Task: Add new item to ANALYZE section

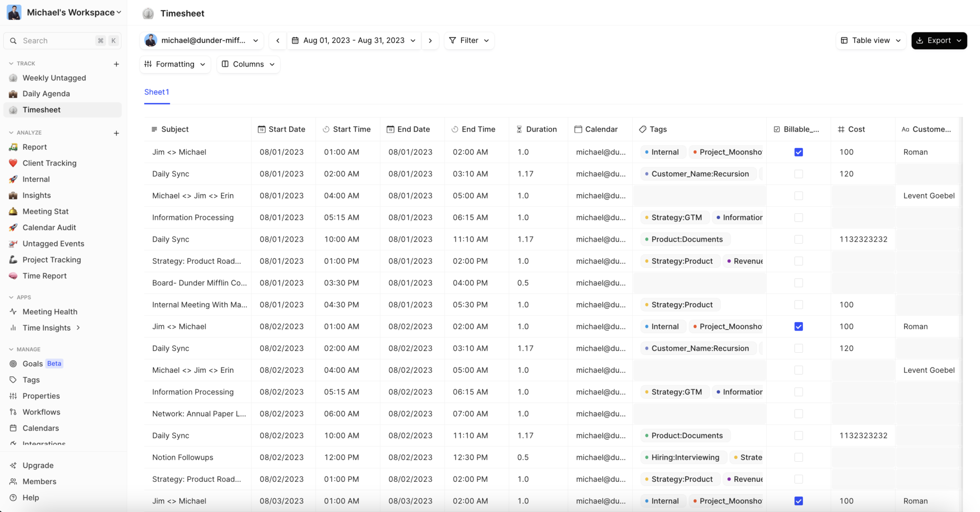Action: click(x=116, y=133)
